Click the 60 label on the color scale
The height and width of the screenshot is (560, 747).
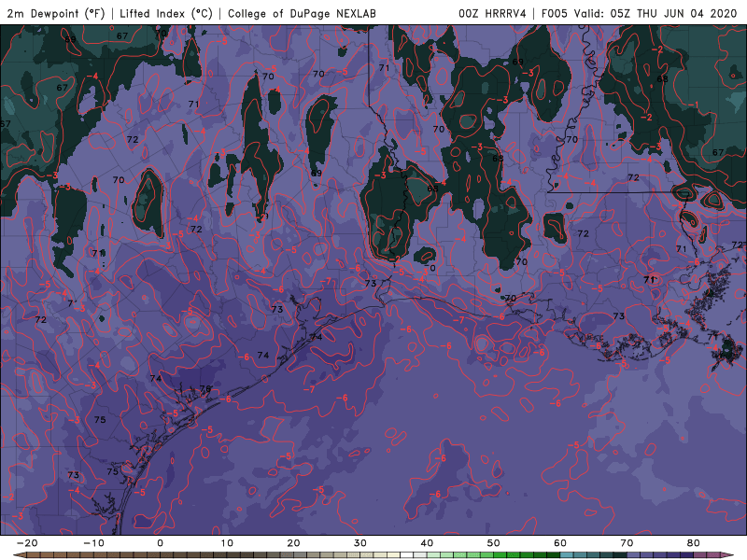tap(560, 543)
